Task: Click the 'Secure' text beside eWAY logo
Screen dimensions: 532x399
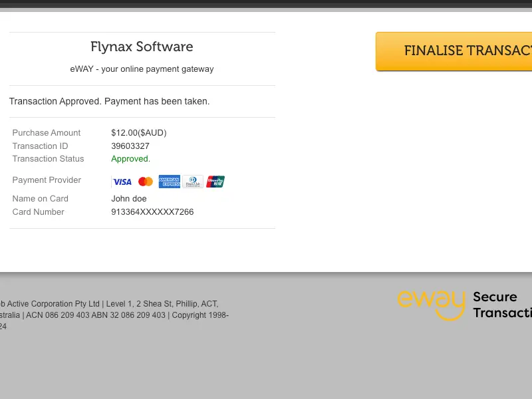Action: click(x=495, y=297)
